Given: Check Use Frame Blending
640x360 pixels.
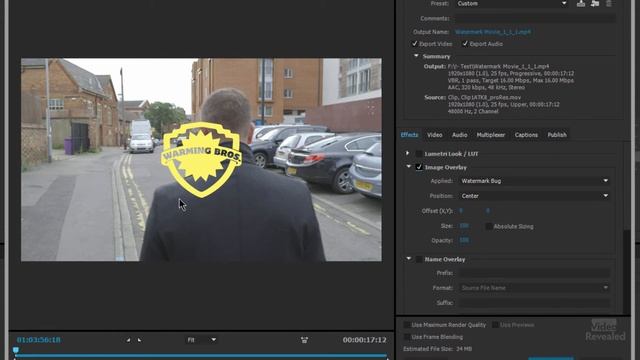Looking at the screenshot, I should click(x=407, y=337).
